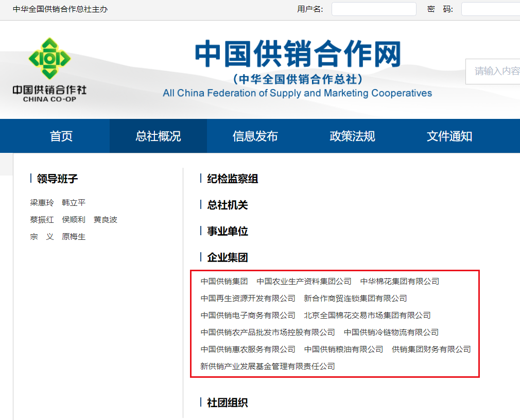The width and height of the screenshot is (520, 420).
Task: Visit 中国供销电子商务有限公司 link
Action: [248, 316]
